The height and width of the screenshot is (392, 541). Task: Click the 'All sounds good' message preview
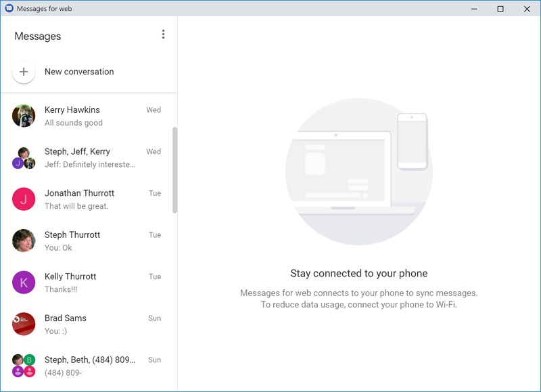click(x=74, y=123)
